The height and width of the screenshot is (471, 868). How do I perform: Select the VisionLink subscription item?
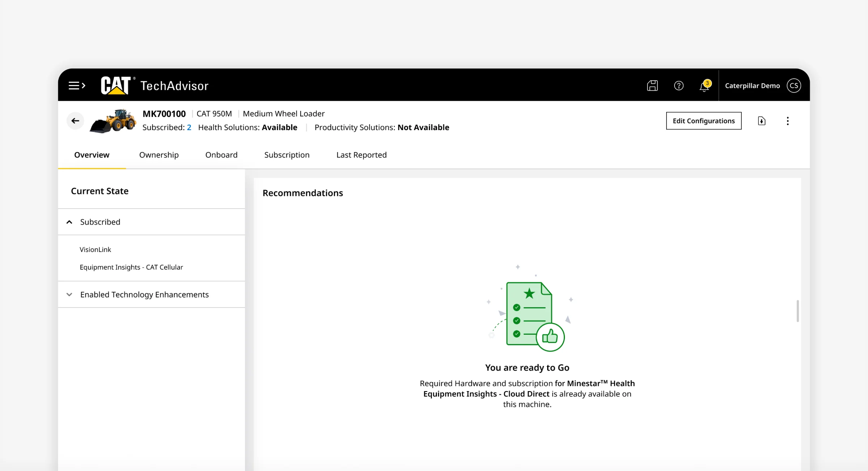tap(95, 249)
